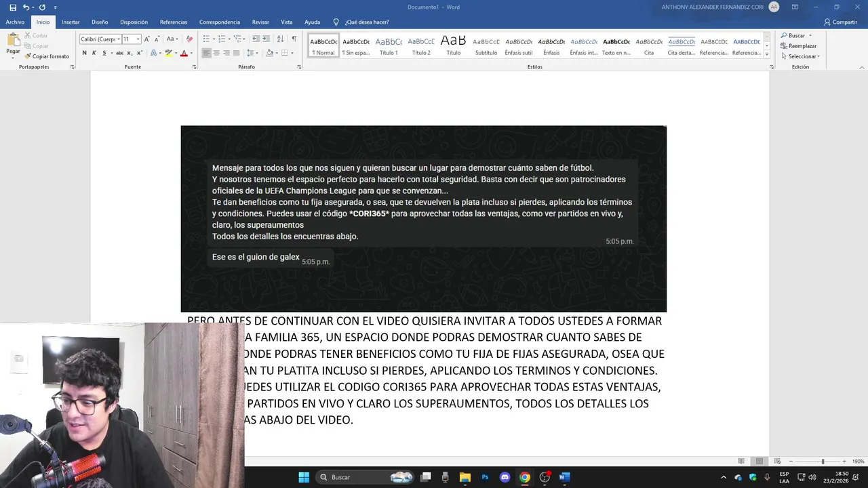The height and width of the screenshot is (488, 868).
Task: Switch to the Referencias tab
Action: (174, 22)
